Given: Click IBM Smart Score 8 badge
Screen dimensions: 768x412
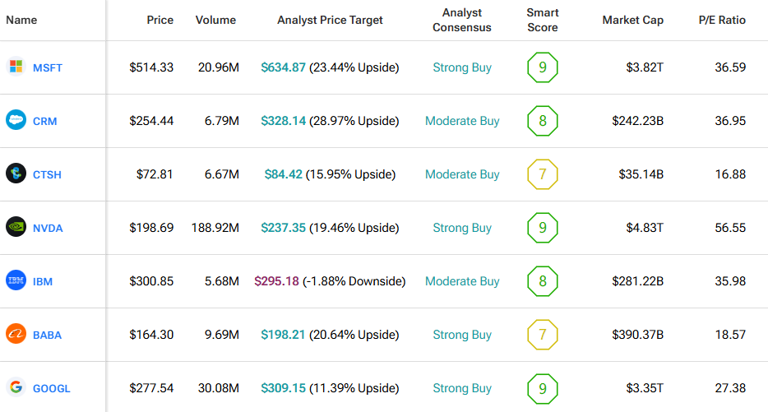Looking at the screenshot, I should [542, 281].
